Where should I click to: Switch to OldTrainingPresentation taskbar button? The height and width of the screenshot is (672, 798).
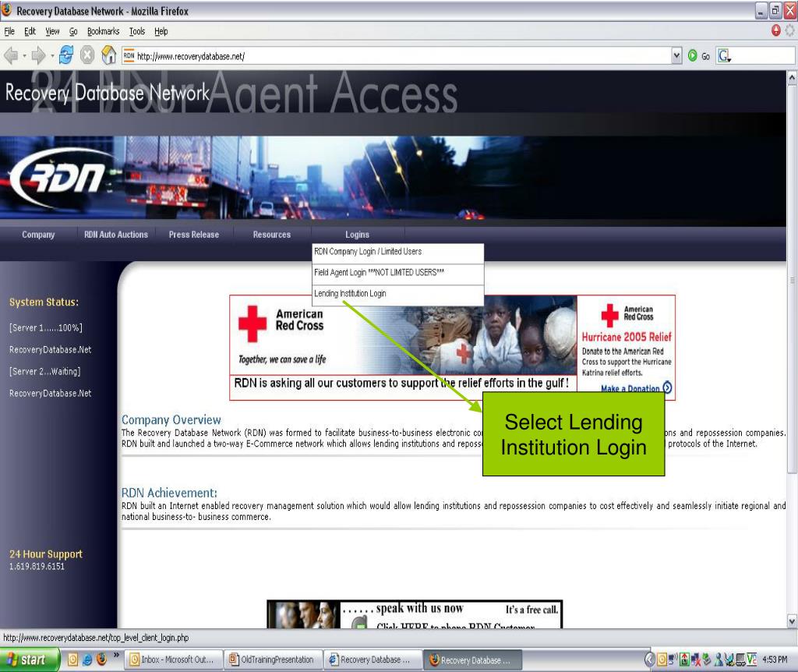274,660
